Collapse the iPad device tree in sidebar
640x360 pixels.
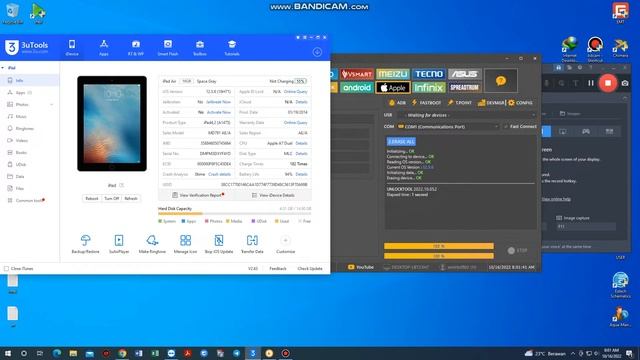[x=3, y=68]
